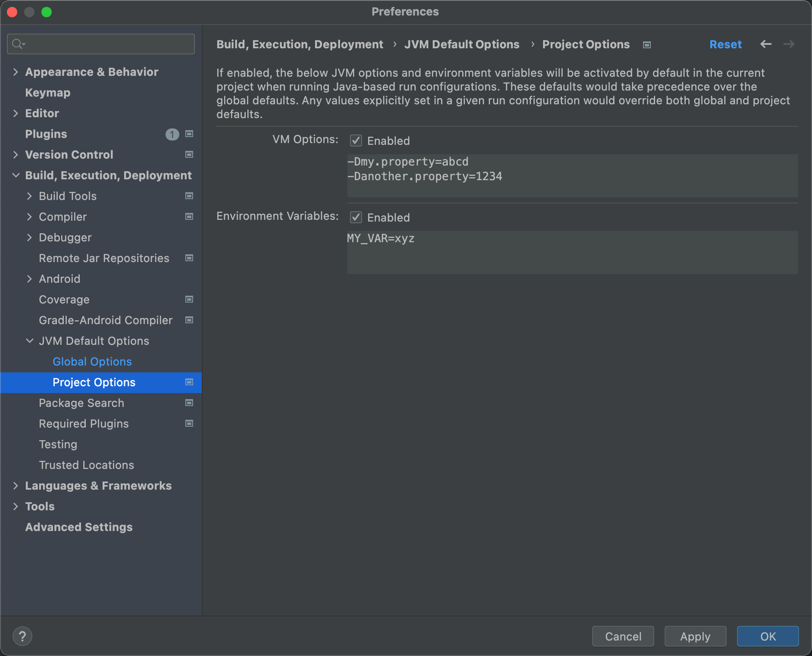Viewport: 812px width, 656px height.
Task: Click the Reset link
Action: (725, 44)
